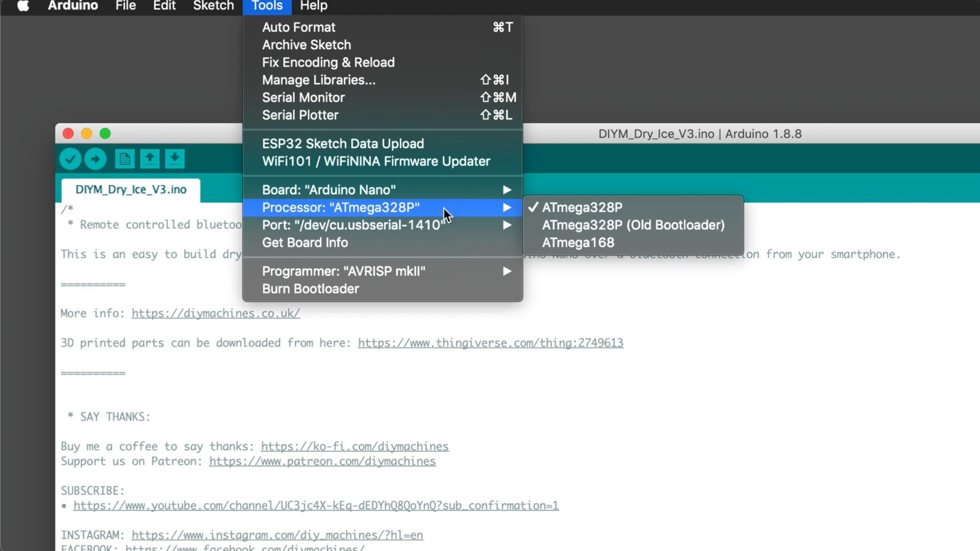Open the patreon.com/diymachines link
Image resolution: width=980 pixels, height=551 pixels.
(x=323, y=461)
